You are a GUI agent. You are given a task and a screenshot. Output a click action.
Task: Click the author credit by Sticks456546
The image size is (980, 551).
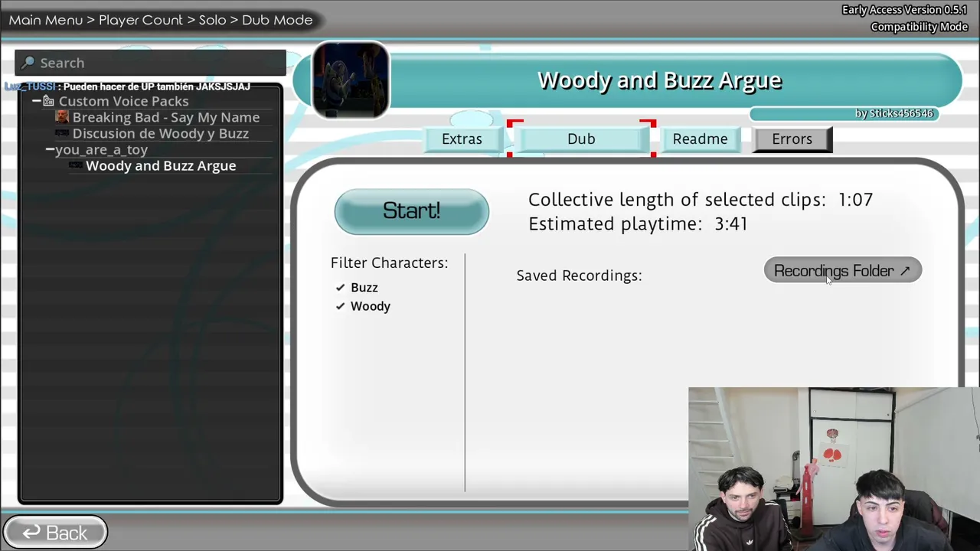pos(894,113)
